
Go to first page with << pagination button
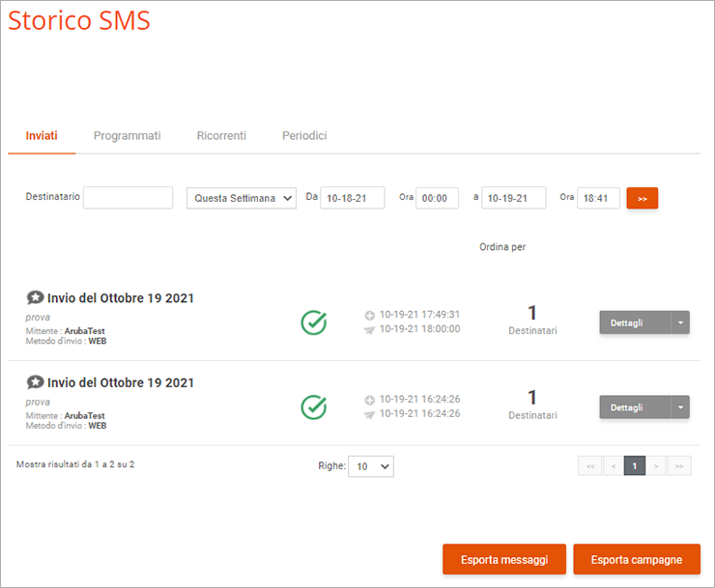[x=590, y=465]
